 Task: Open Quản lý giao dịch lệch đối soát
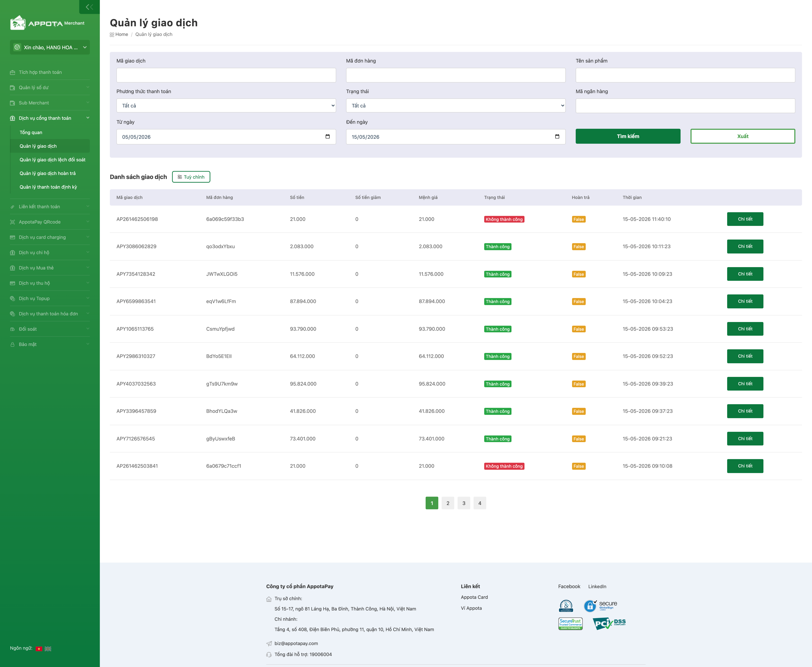point(53,160)
